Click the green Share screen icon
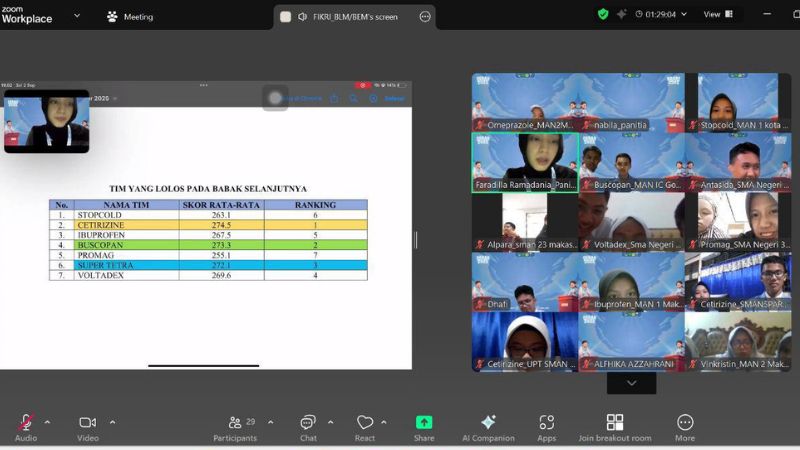 (x=424, y=423)
